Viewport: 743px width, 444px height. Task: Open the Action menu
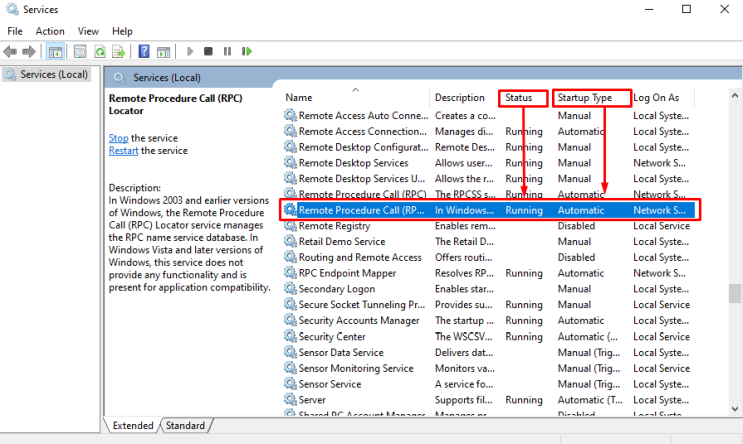(x=50, y=31)
